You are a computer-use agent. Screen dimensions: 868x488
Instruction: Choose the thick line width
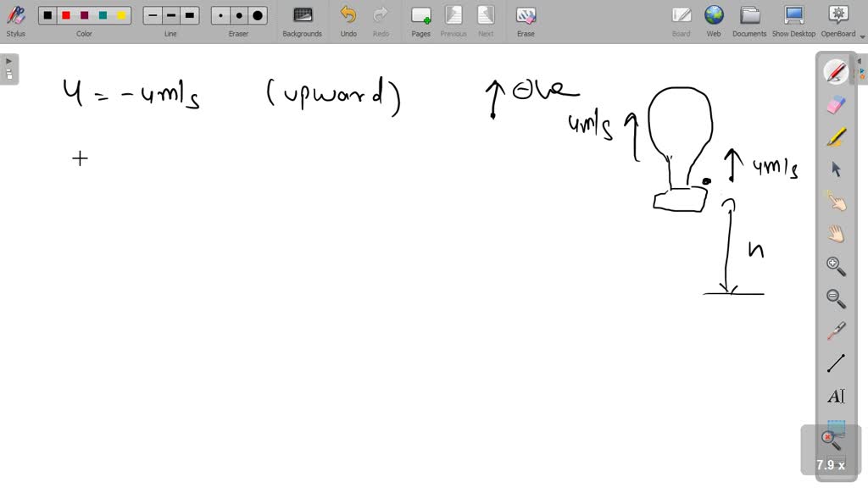pos(189,15)
